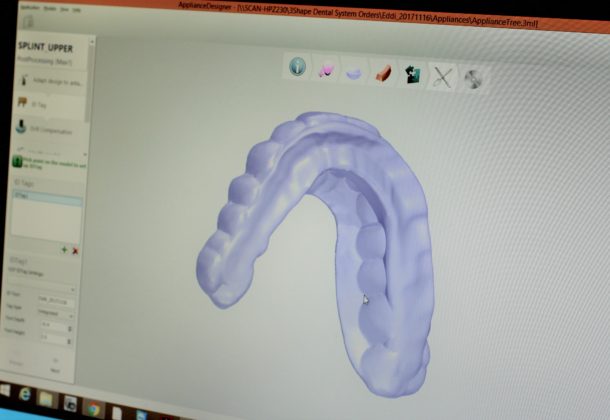This screenshot has height=420, width=610.
Task: Adjust the Font Depth stepper arrows
Action: [70, 329]
